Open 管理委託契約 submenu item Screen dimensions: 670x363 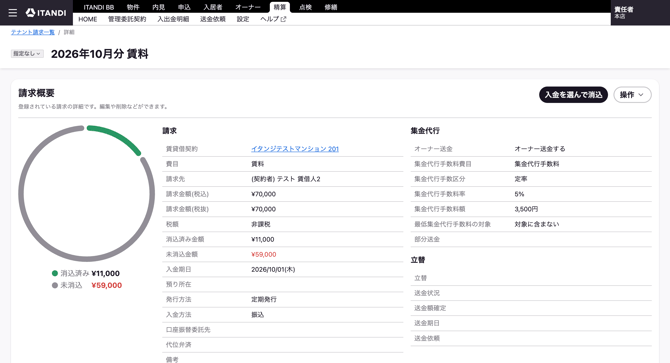pos(127,19)
